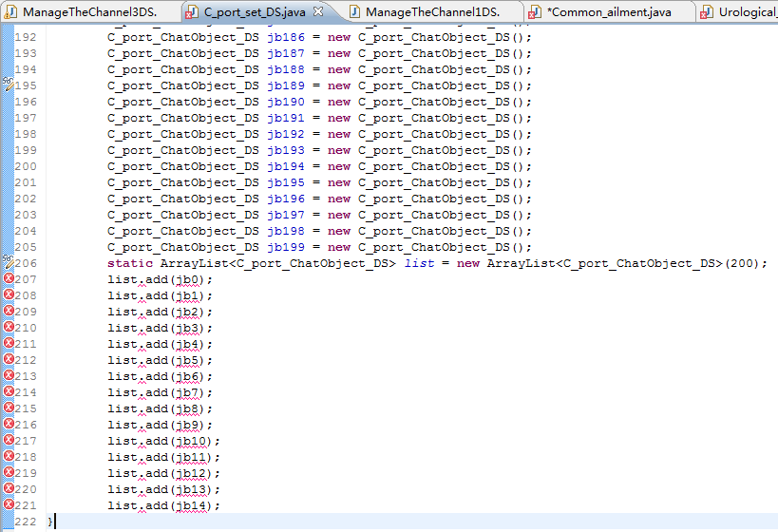Click the 'new' keyword on line 197
Image resolution: width=778 pixels, height=532 pixels.
tap(339, 118)
